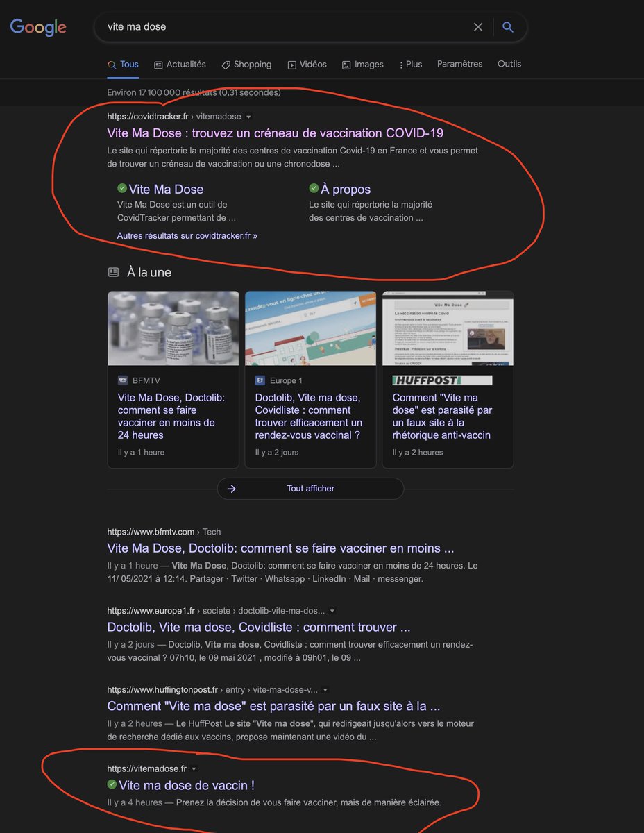Click 'Il y a 2 heures' on HuffPost card
The height and width of the screenshot is (833, 644).
417,452
